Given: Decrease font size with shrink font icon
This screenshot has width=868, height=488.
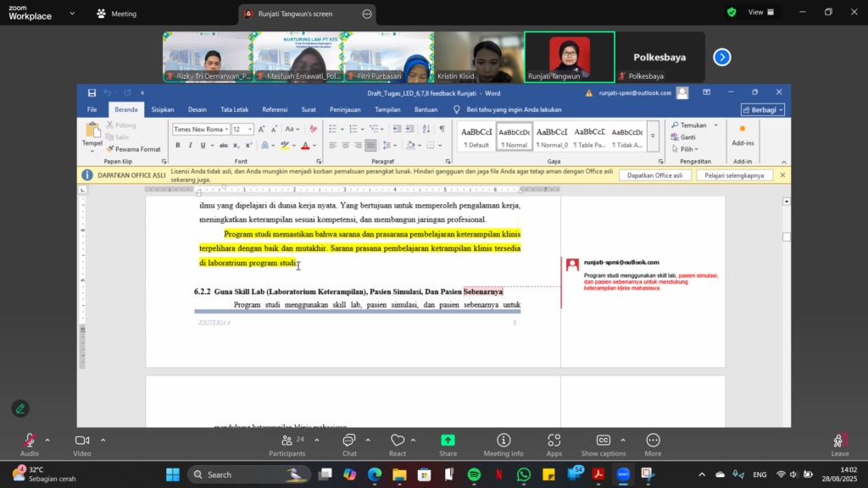Looking at the screenshot, I should point(274,130).
